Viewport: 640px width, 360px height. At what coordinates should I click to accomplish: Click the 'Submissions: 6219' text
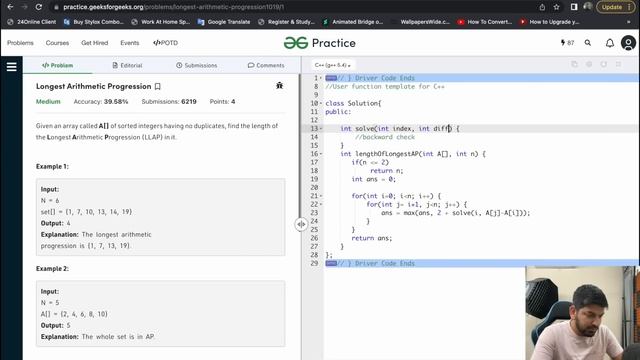[169, 102]
